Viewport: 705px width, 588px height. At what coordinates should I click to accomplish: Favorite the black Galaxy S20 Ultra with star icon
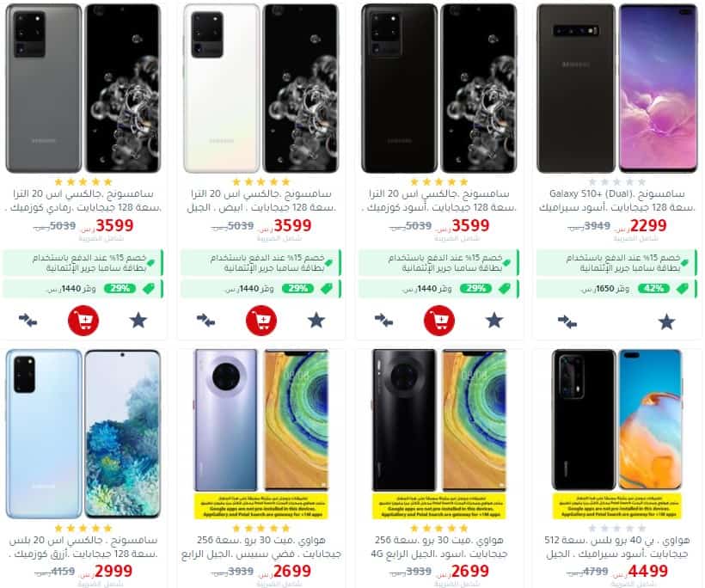point(494,321)
